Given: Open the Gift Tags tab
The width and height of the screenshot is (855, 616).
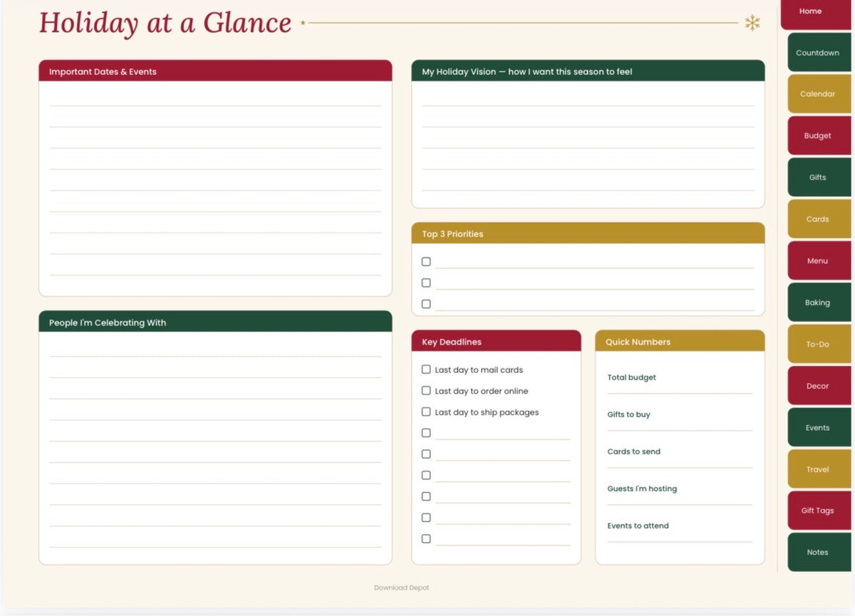Looking at the screenshot, I should 819,511.
